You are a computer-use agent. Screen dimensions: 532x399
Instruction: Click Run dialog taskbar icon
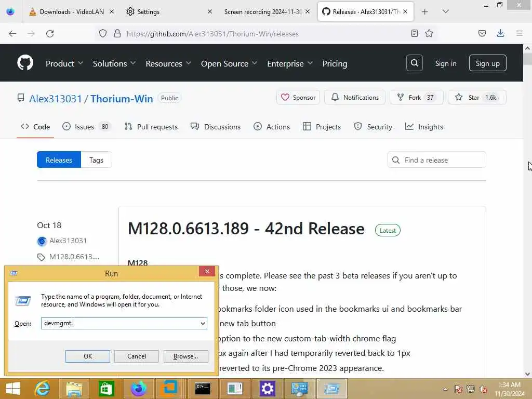point(331,389)
